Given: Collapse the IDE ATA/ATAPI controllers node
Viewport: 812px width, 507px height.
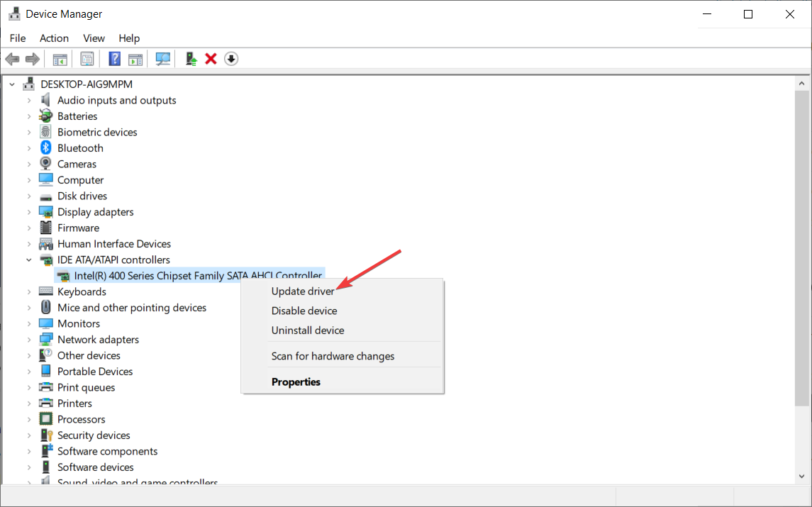Looking at the screenshot, I should [x=29, y=260].
